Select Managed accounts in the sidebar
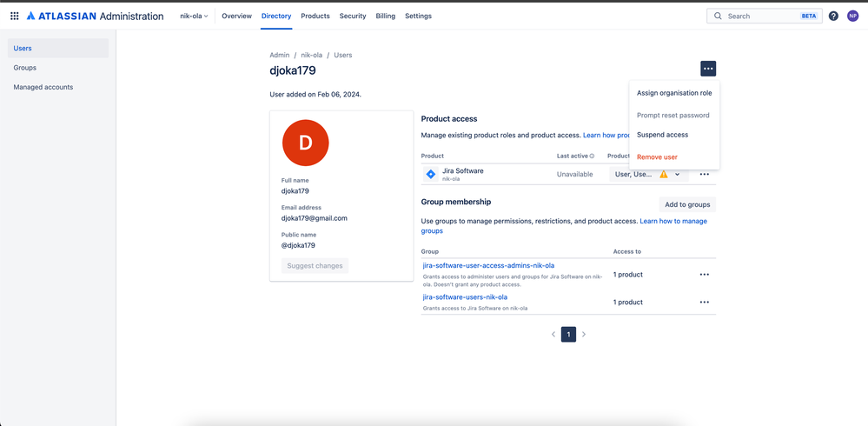The image size is (868, 426). 58,87
